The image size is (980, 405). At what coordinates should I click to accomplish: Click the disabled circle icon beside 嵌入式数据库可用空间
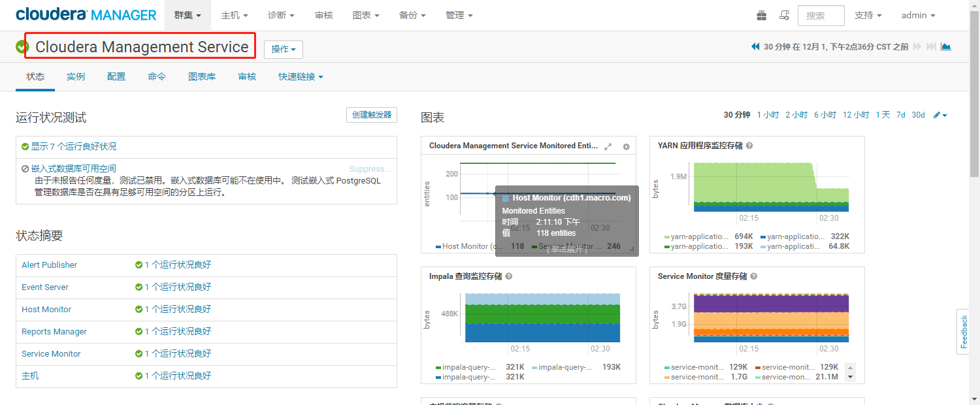[25, 169]
